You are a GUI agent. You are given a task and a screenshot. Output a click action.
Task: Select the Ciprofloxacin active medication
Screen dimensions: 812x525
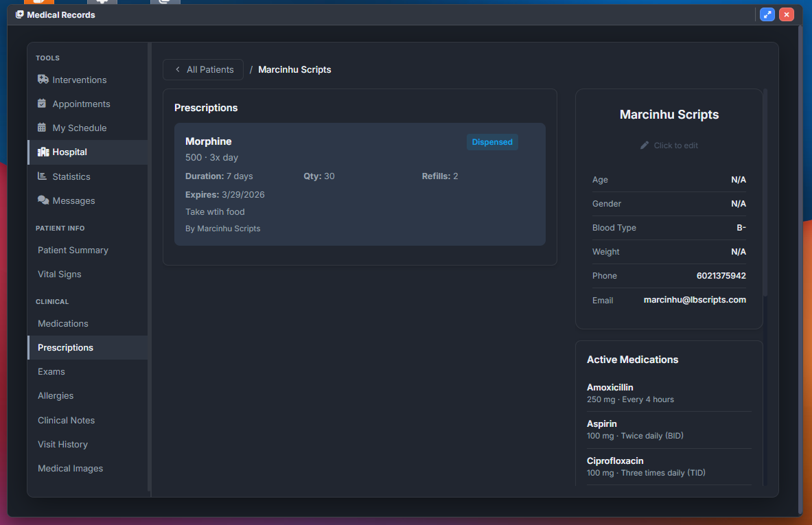pos(669,467)
